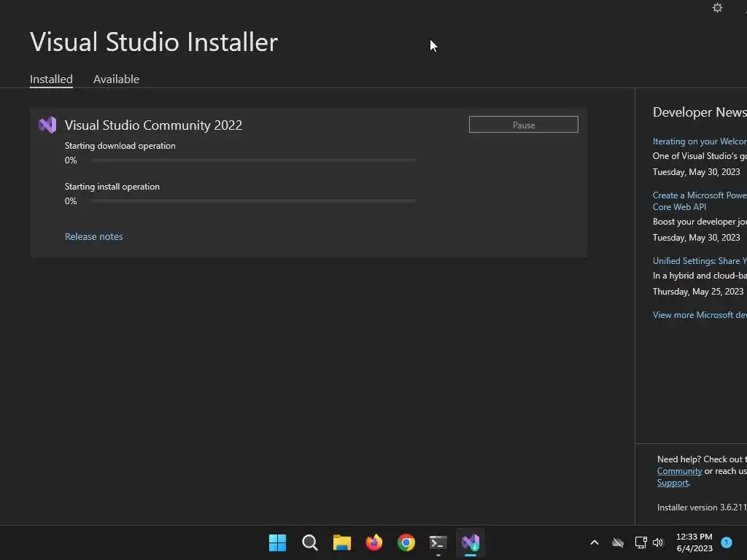Viewport: 747px width, 560px height.
Task: Click the theme settings sun icon
Action: point(717,7)
